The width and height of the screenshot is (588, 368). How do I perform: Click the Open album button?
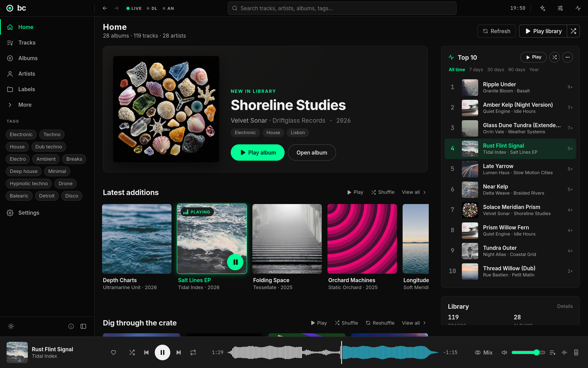pyautogui.click(x=312, y=152)
